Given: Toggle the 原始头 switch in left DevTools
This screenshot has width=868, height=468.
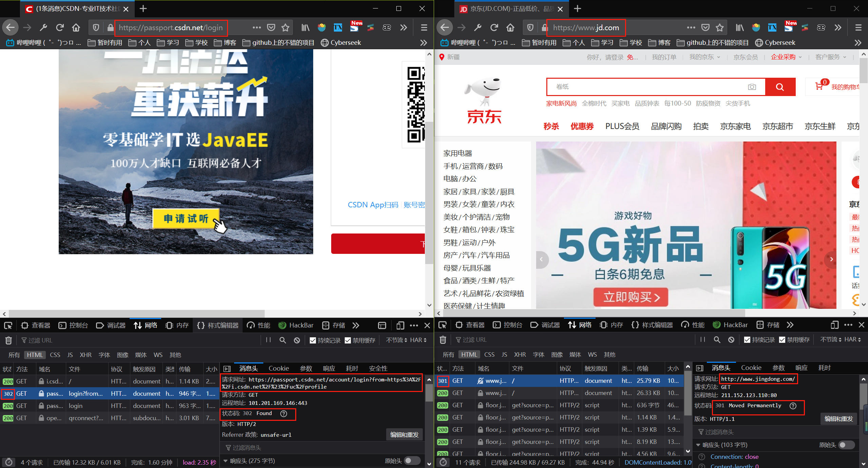Looking at the screenshot, I should (x=412, y=461).
